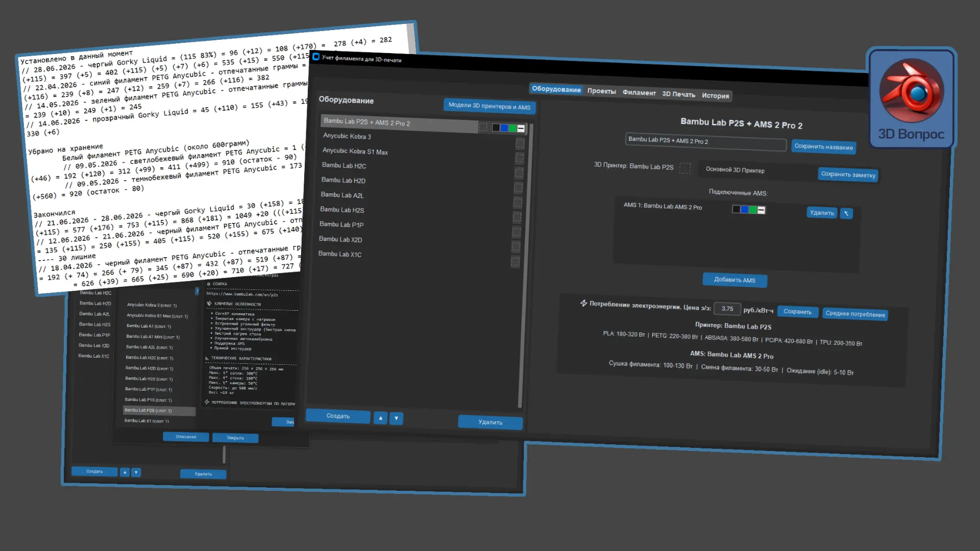Choose Bambu Lab P1S (слот: 1) model

(x=149, y=400)
